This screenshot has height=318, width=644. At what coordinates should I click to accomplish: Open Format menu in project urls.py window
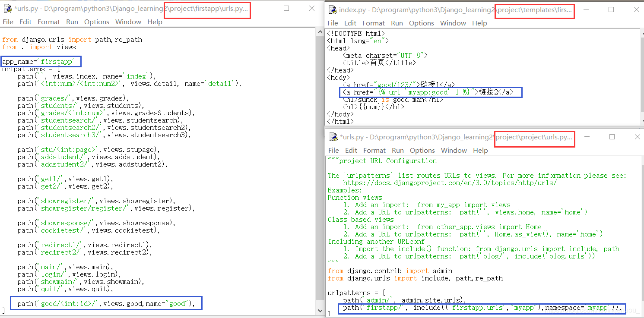point(374,150)
